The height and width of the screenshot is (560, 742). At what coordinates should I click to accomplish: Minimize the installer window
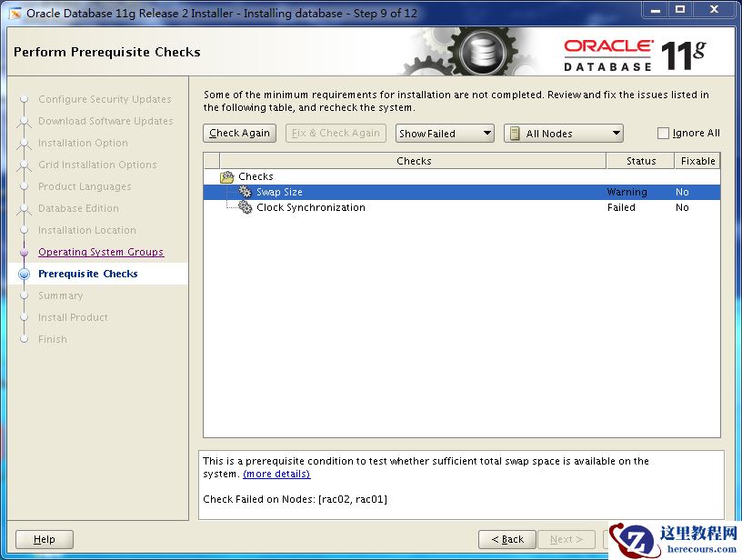tap(656, 9)
